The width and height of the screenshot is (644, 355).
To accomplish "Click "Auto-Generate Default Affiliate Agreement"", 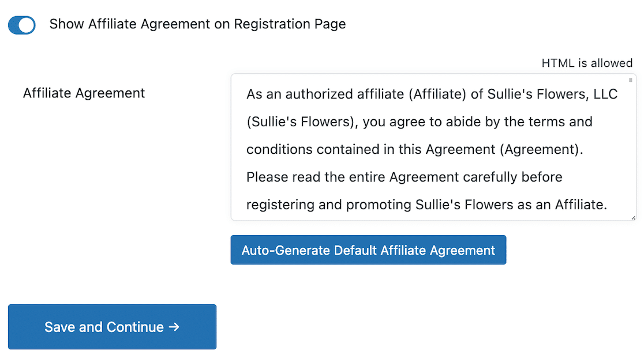I will (368, 250).
